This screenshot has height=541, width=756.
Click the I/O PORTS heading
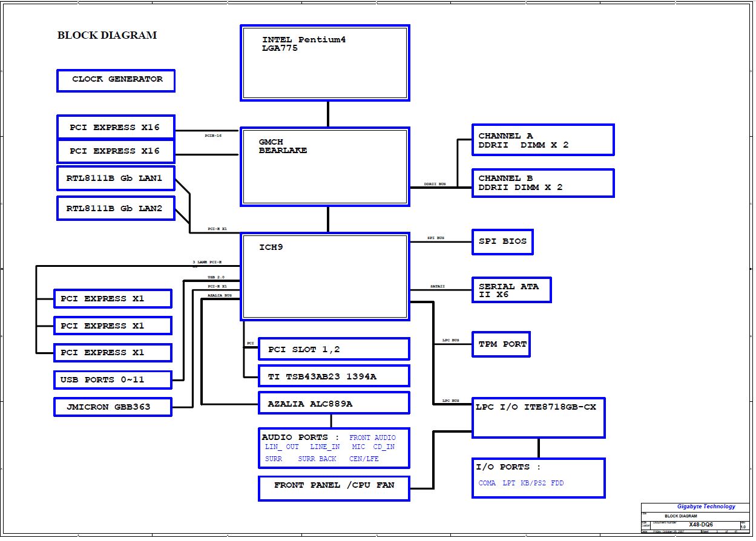click(x=508, y=467)
